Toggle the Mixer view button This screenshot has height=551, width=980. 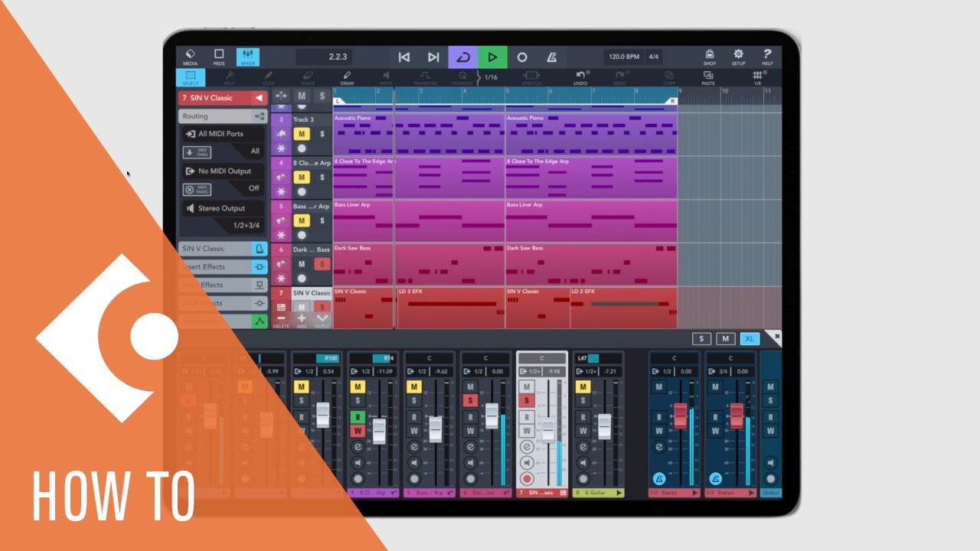247,57
